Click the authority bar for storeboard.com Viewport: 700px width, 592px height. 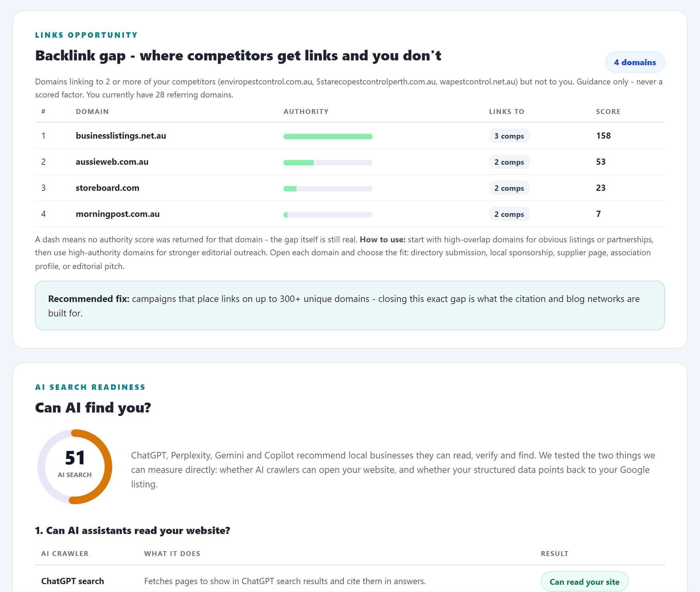[x=328, y=188]
